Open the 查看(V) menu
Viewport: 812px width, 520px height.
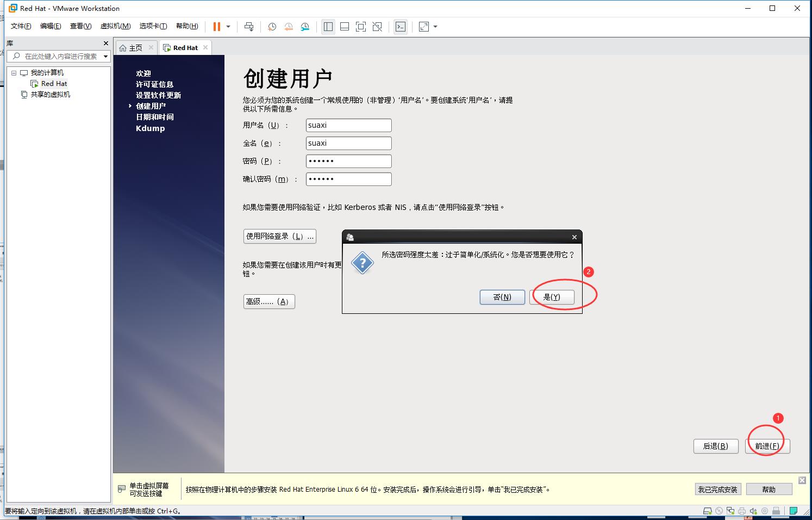point(80,26)
